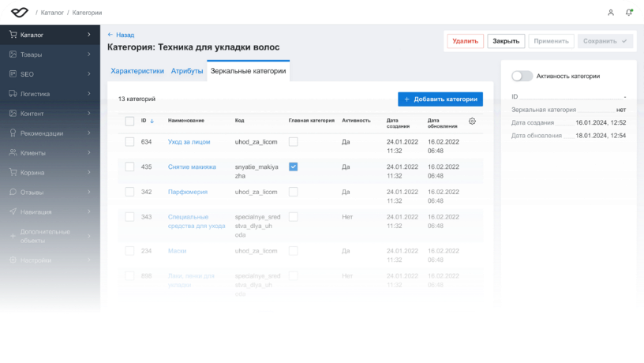The image size is (644, 363).
Task: Click the Корзина cart icon
Action: [13, 173]
